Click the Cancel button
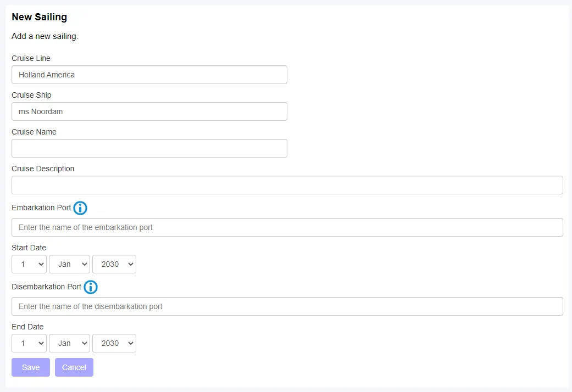Screen dimensions: 572x392 (74, 367)
